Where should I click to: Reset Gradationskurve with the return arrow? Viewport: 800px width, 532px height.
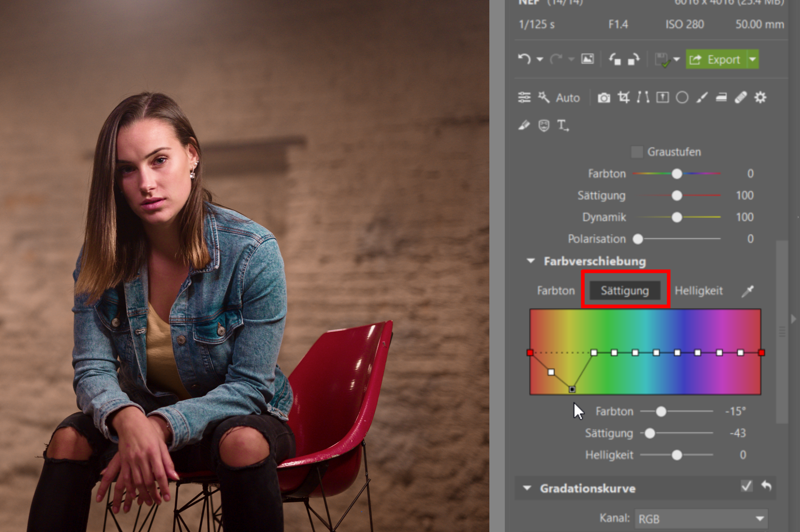click(766, 486)
